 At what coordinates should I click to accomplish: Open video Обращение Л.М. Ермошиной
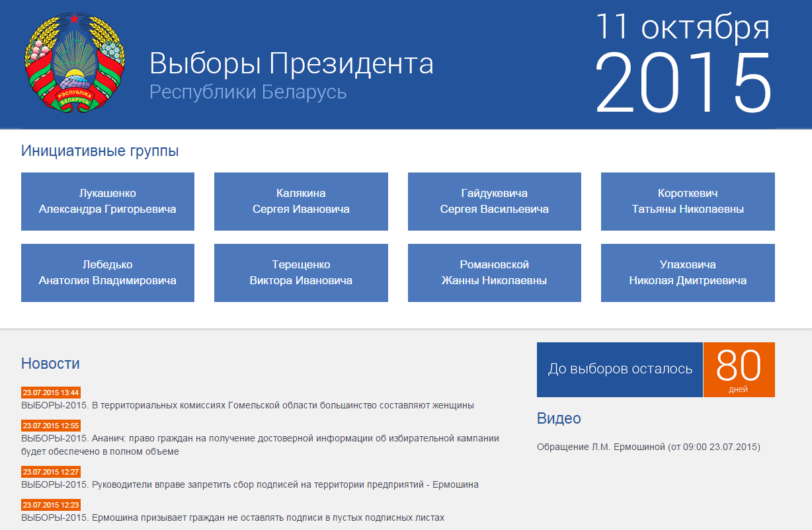pos(648,447)
